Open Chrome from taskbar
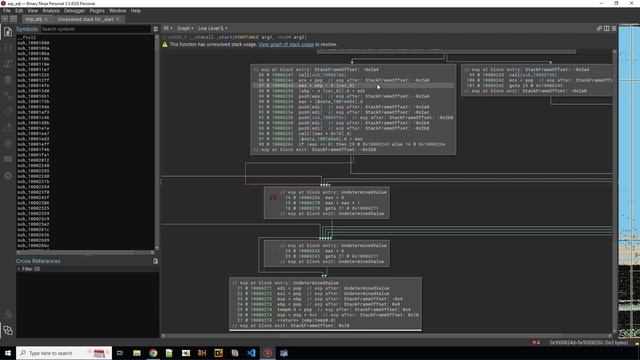 153,353
